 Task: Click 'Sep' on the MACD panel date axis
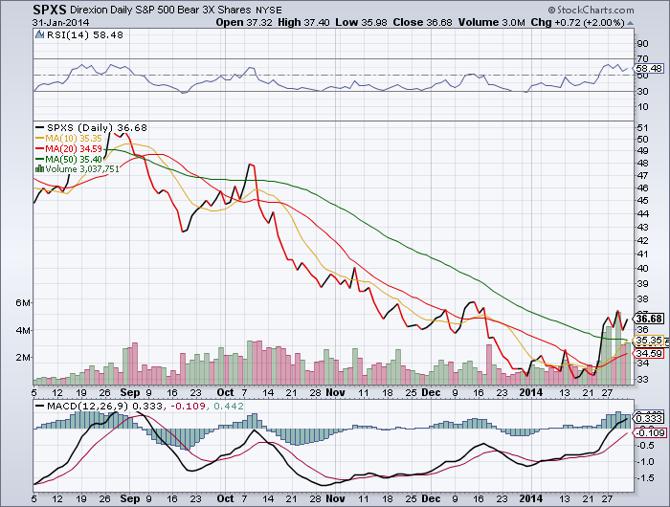(130, 498)
